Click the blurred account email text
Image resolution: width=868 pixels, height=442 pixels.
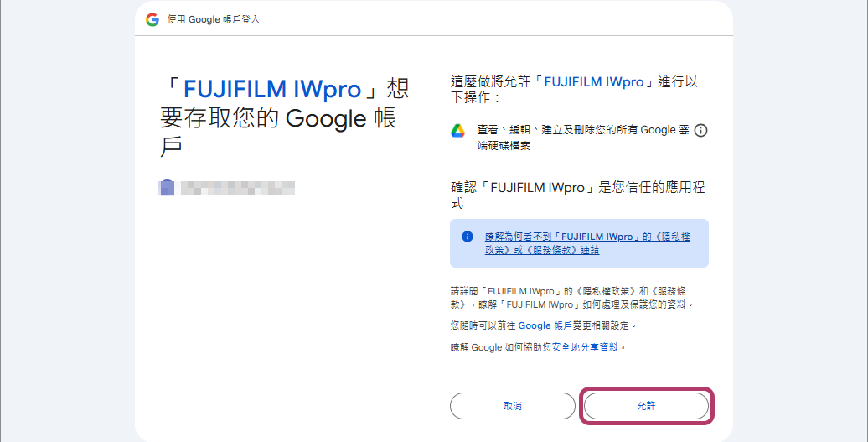point(238,188)
